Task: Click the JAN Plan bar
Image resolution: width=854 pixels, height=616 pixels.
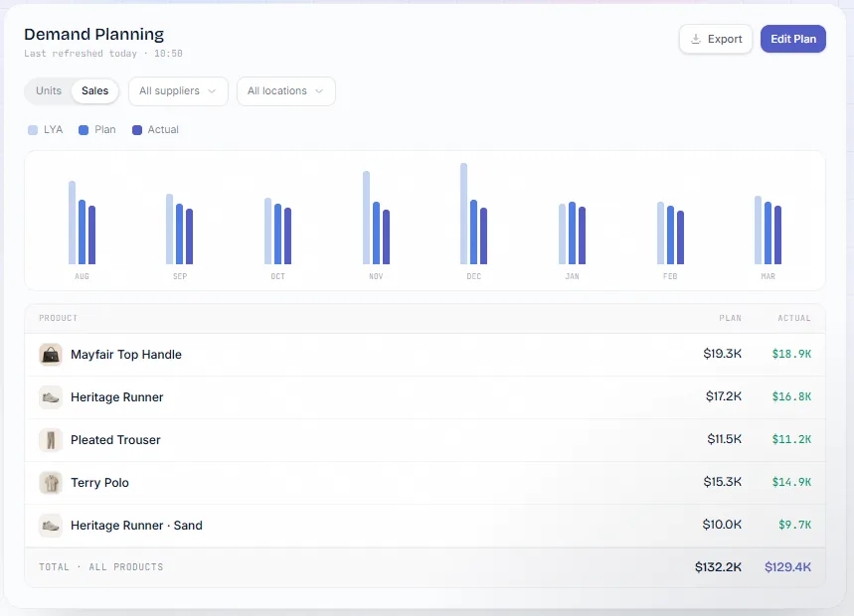Action: point(572,232)
